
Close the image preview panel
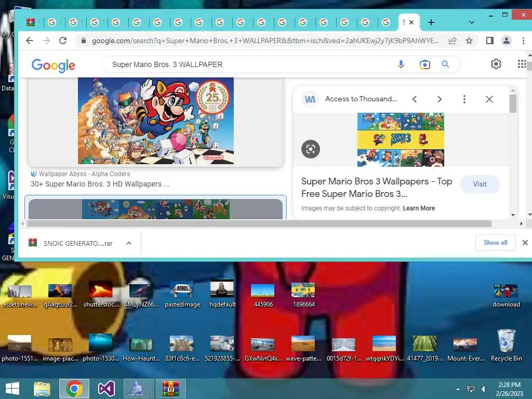click(x=489, y=99)
